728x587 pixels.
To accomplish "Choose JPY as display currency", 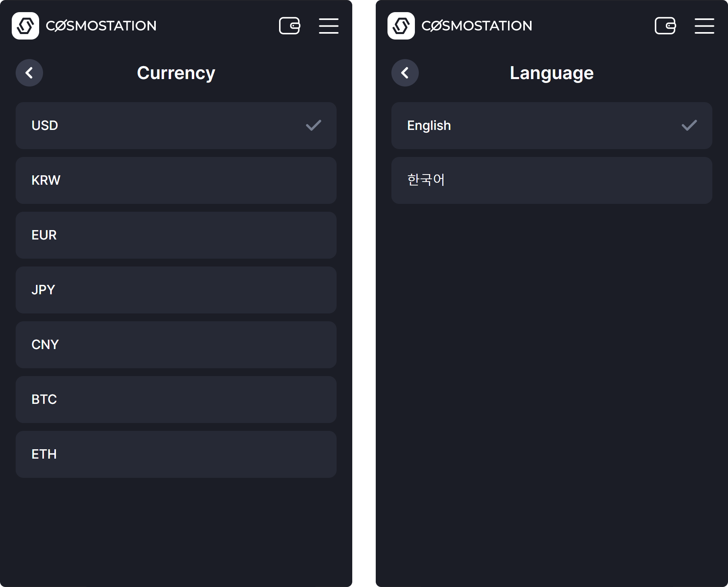I will pyautogui.click(x=176, y=290).
